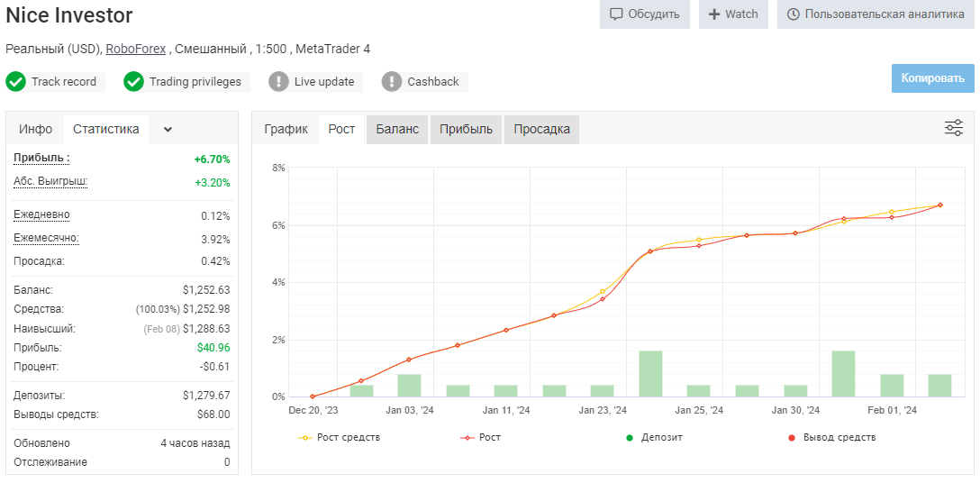Click the $1,252.63 balance value

[x=206, y=290]
